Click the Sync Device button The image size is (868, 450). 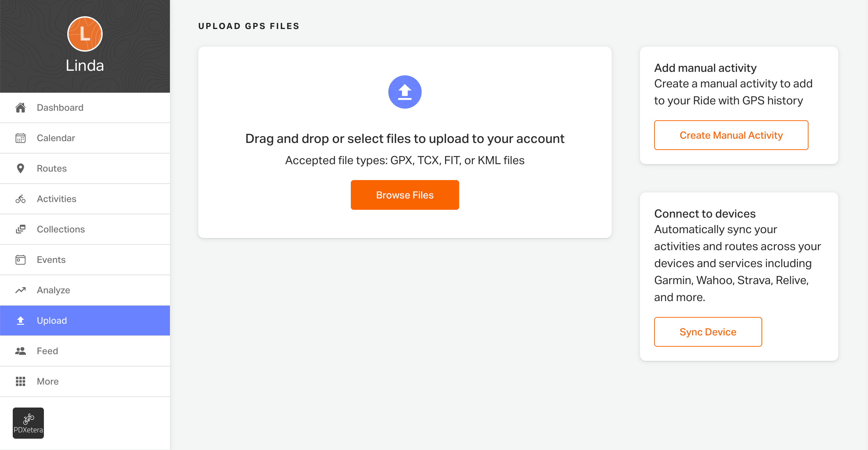708,332
